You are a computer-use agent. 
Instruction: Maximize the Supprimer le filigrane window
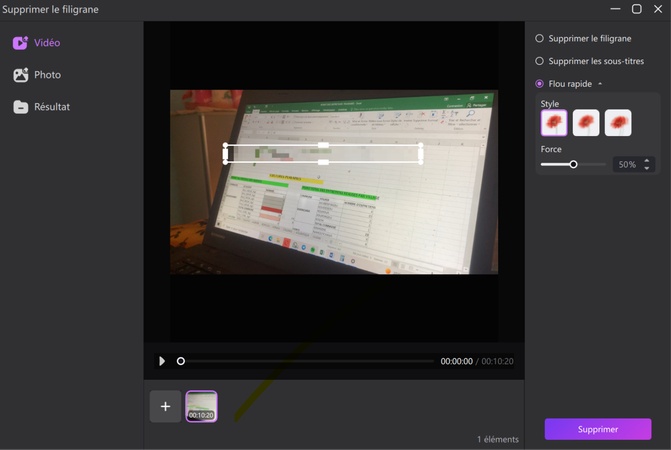(x=637, y=9)
